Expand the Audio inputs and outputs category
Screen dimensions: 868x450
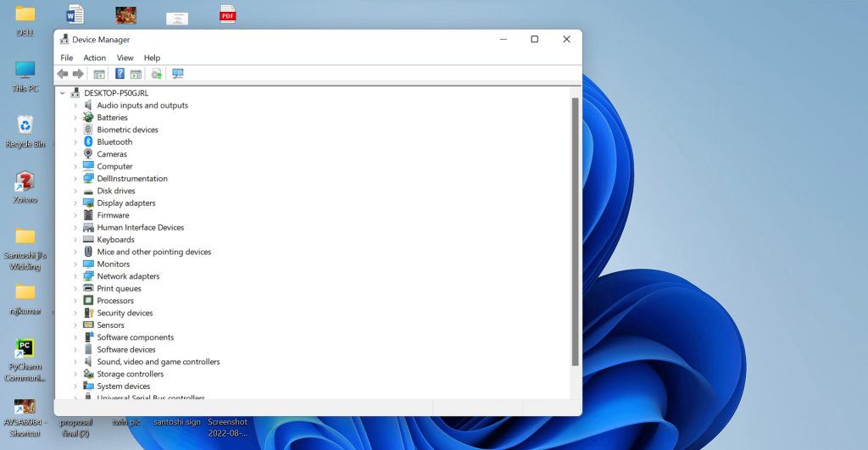pyautogui.click(x=75, y=105)
